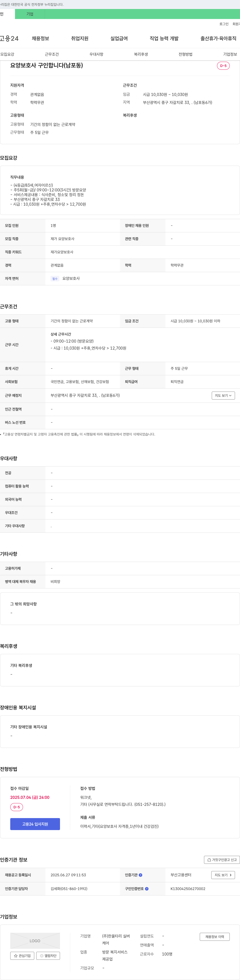Open the 채용정보 이력 button
This screenshot has width=240, height=980.
[214, 937]
